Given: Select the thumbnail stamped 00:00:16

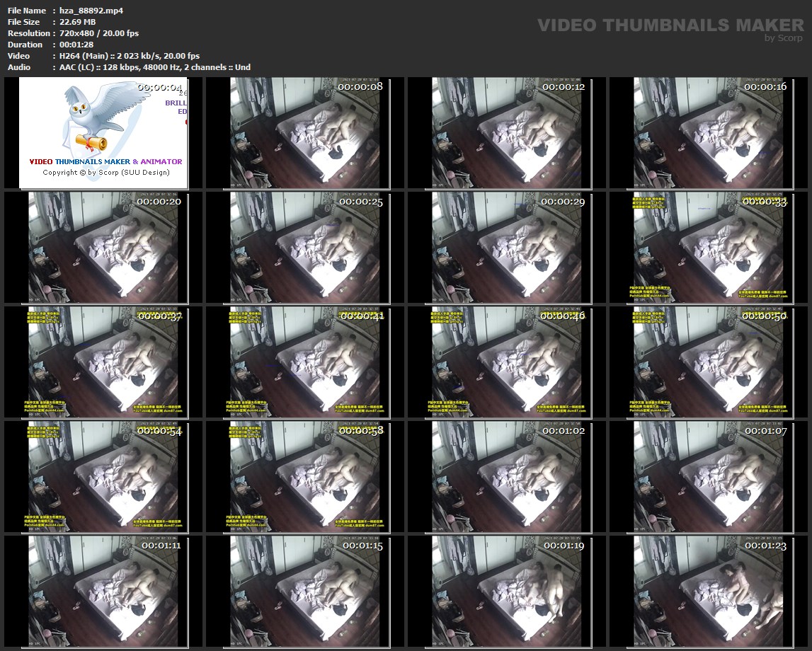Looking at the screenshot, I should pyautogui.click(x=709, y=133).
